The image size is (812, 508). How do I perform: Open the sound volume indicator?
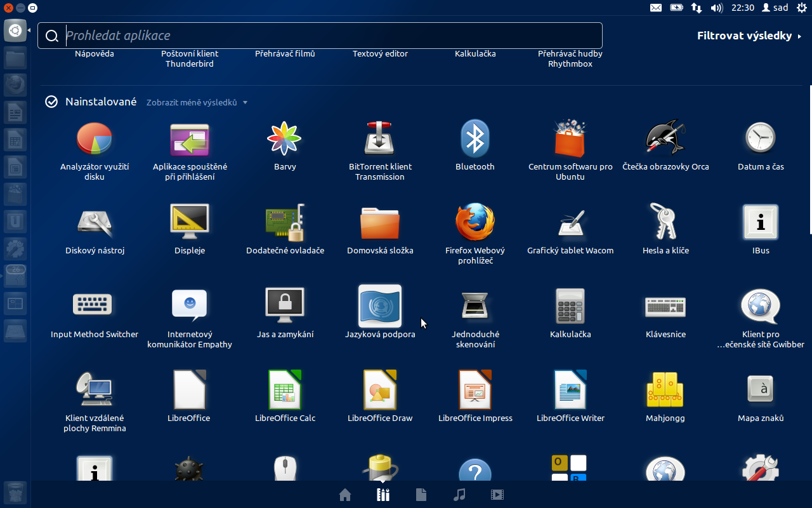(717, 8)
